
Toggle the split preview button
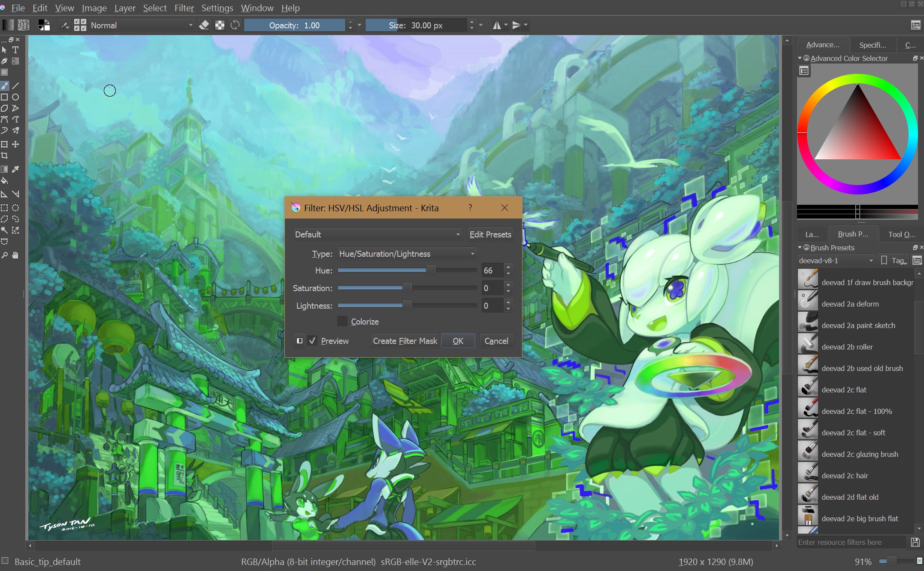click(299, 341)
